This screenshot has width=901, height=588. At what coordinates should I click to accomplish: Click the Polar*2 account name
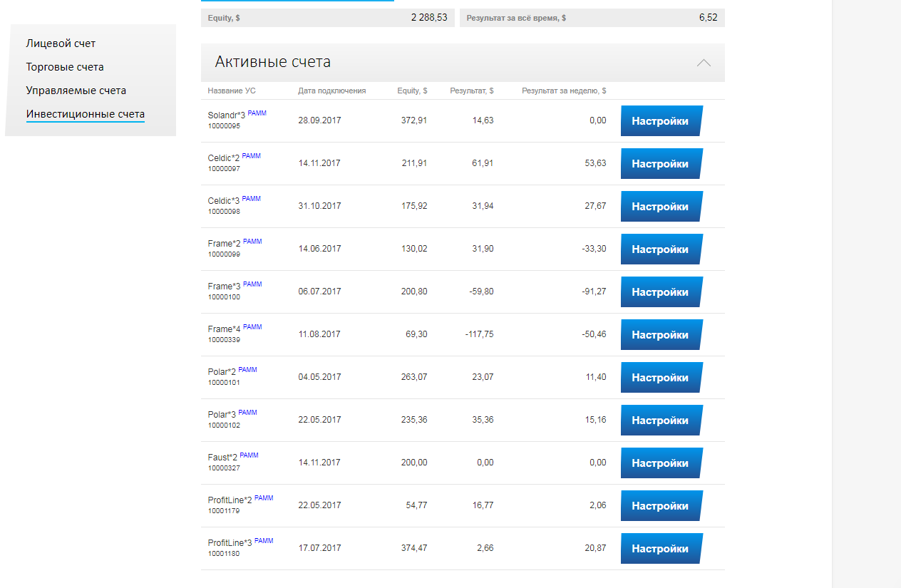[x=222, y=372]
